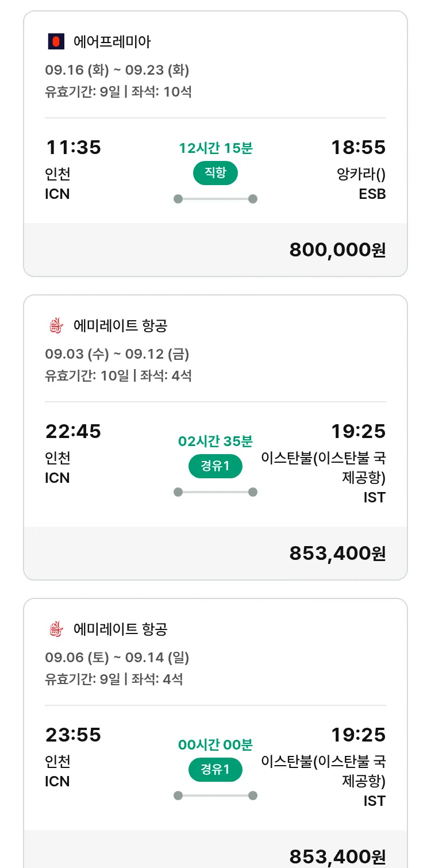The width and height of the screenshot is (431, 868).
Task: Tap the 23:55 Incheon departure time
Action: [73, 735]
